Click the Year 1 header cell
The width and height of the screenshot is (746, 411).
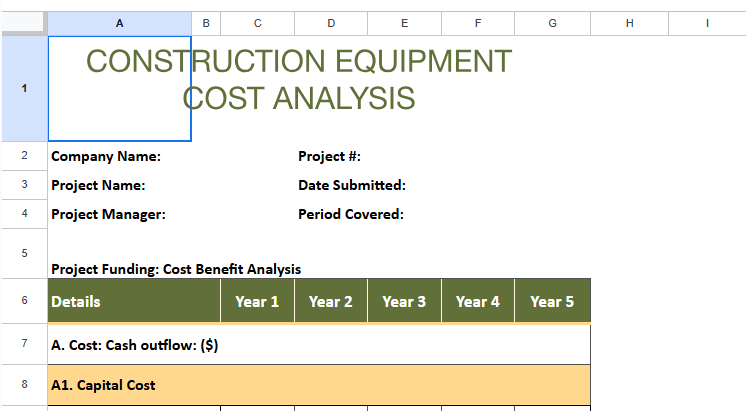tap(257, 301)
